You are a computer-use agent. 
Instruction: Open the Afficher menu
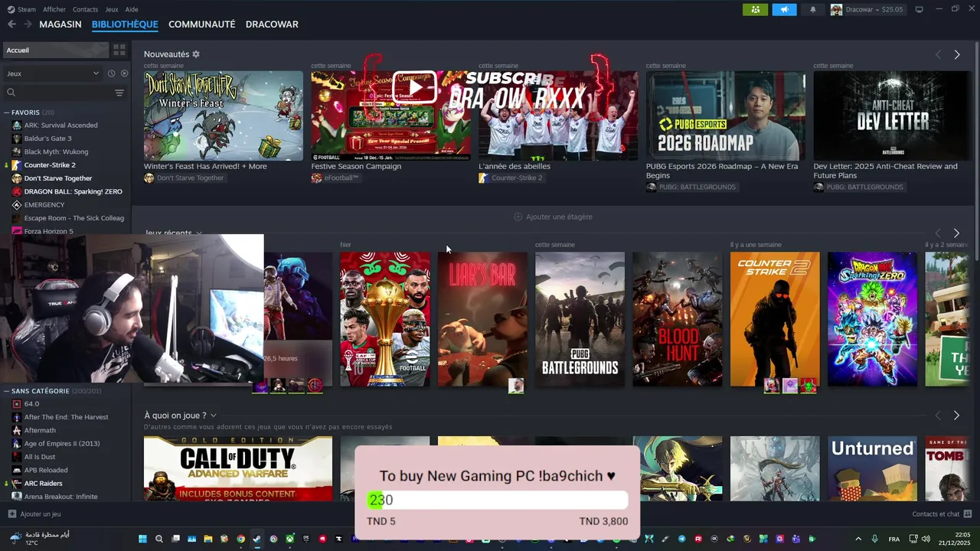click(x=54, y=9)
